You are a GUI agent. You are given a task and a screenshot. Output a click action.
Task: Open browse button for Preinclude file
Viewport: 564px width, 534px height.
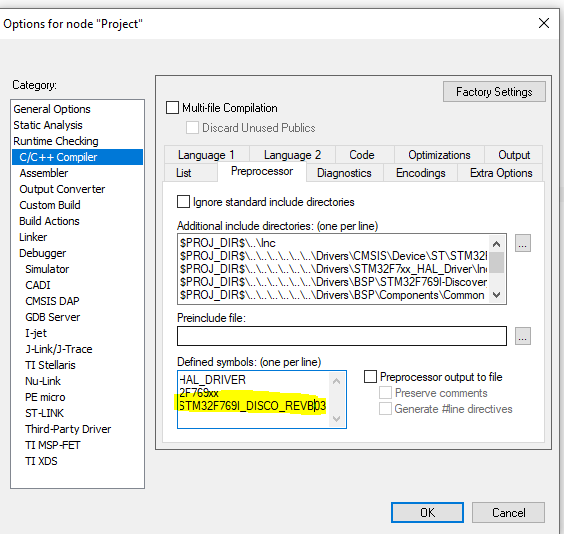coord(523,336)
